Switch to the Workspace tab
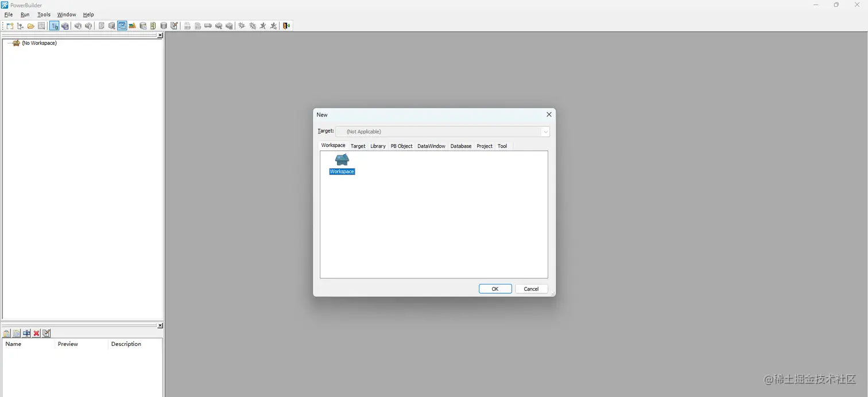The image size is (868, 397). [x=334, y=145]
